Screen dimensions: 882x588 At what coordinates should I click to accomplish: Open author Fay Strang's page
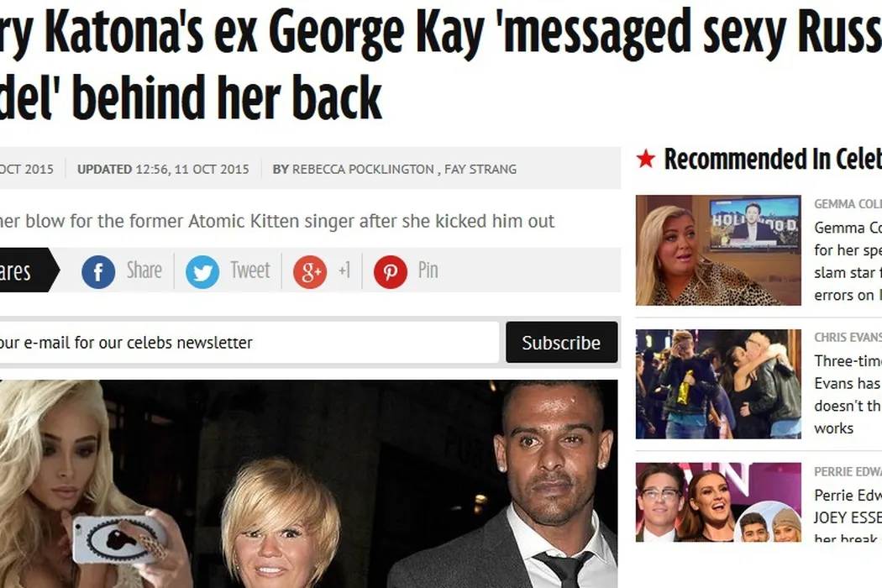[x=480, y=170]
